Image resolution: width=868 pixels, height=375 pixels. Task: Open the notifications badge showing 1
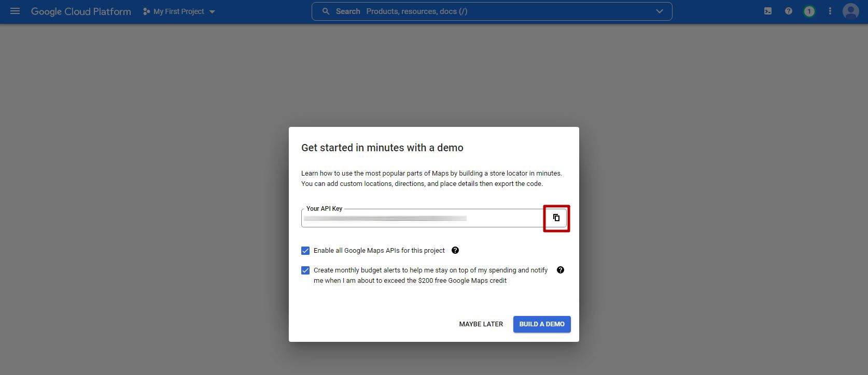(x=809, y=11)
